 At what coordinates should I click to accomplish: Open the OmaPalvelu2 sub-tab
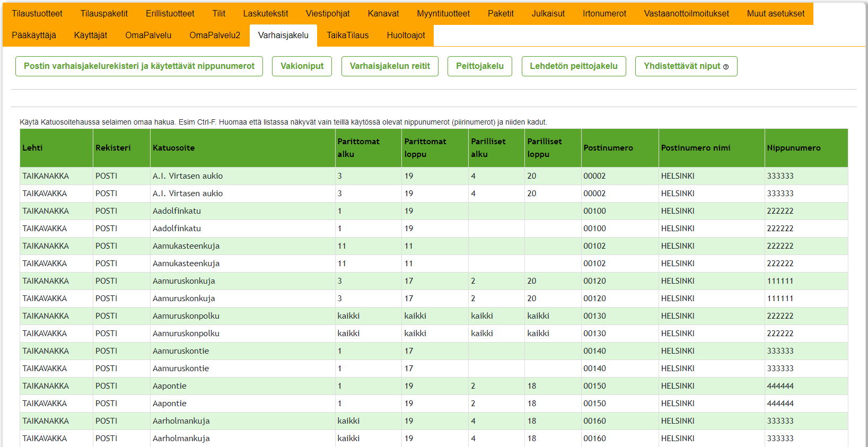click(x=215, y=35)
